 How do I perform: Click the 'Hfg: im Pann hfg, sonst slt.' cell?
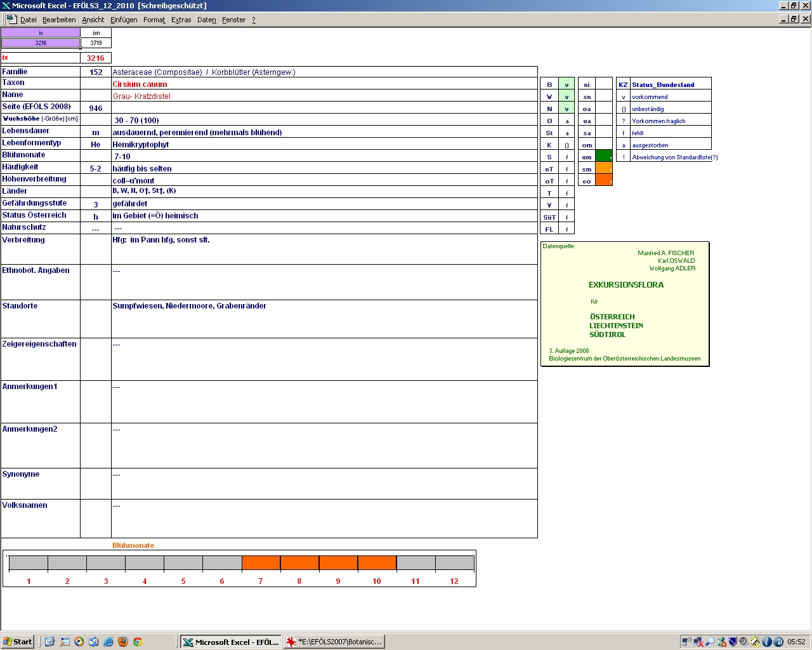(x=324, y=249)
